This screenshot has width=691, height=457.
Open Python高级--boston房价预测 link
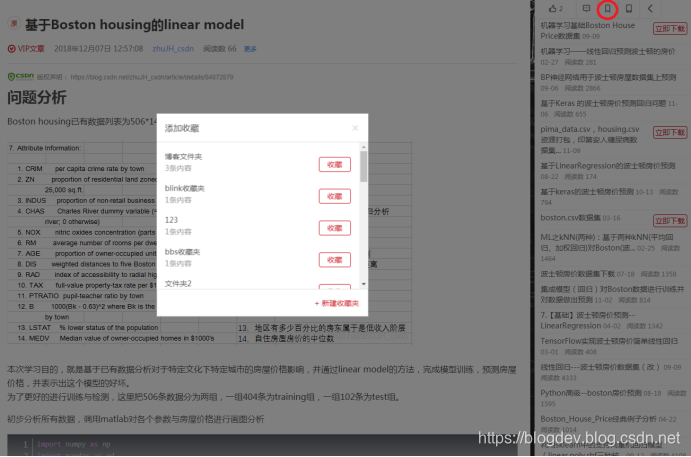click(591, 393)
